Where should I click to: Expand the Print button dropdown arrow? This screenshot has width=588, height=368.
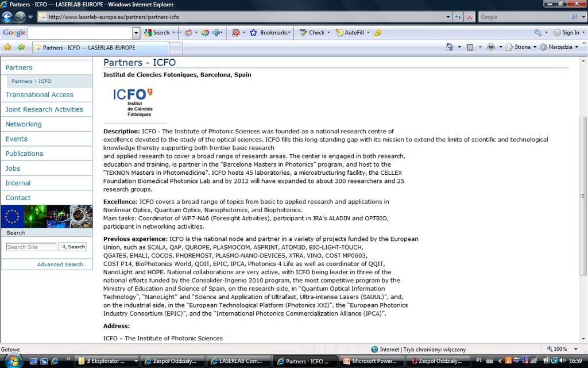click(x=500, y=47)
